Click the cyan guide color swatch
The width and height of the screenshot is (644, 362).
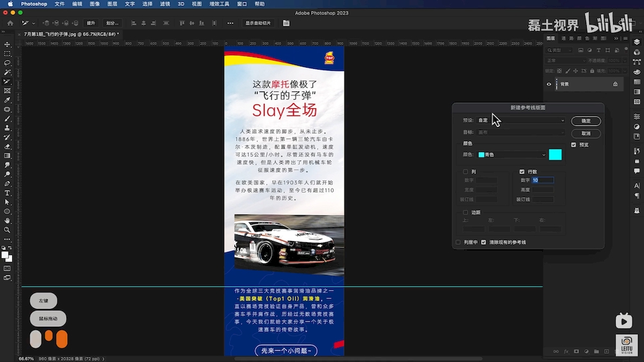click(555, 155)
